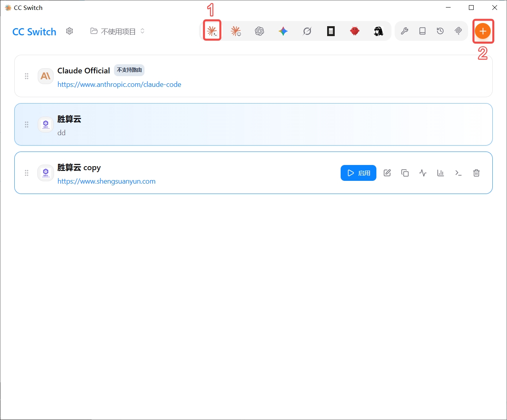This screenshot has width=507, height=420.
Task: Click the logo of 胜算云 copy card
Action: coord(46,173)
